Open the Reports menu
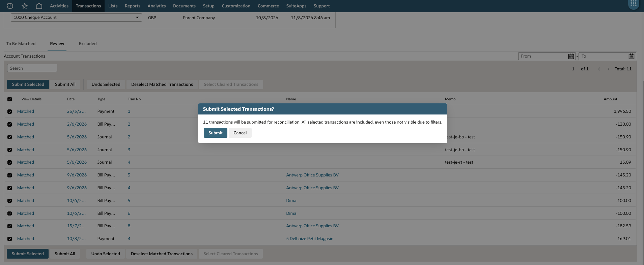644x265 pixels. 132,6
